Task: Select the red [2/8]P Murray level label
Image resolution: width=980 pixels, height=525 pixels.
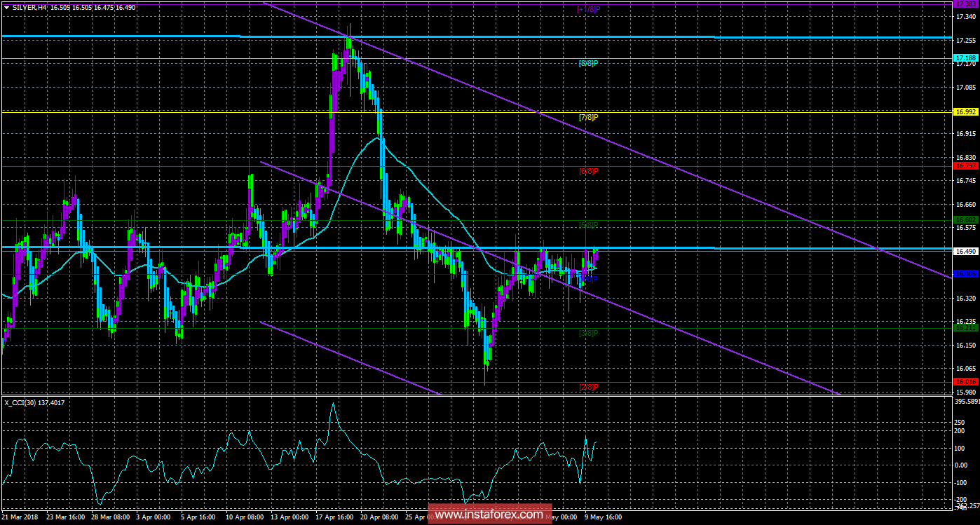Action: point(589,387)
